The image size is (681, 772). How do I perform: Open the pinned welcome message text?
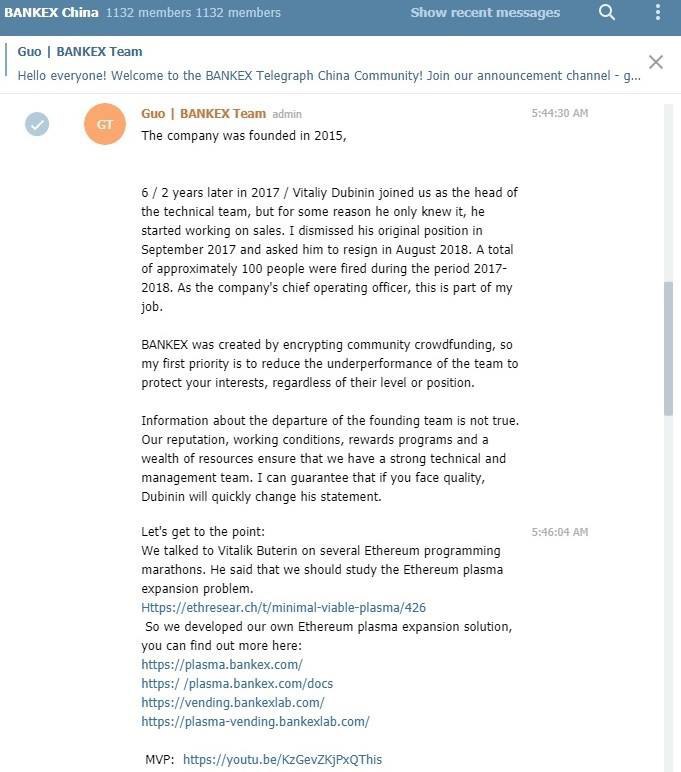click(x=329, y=76)
